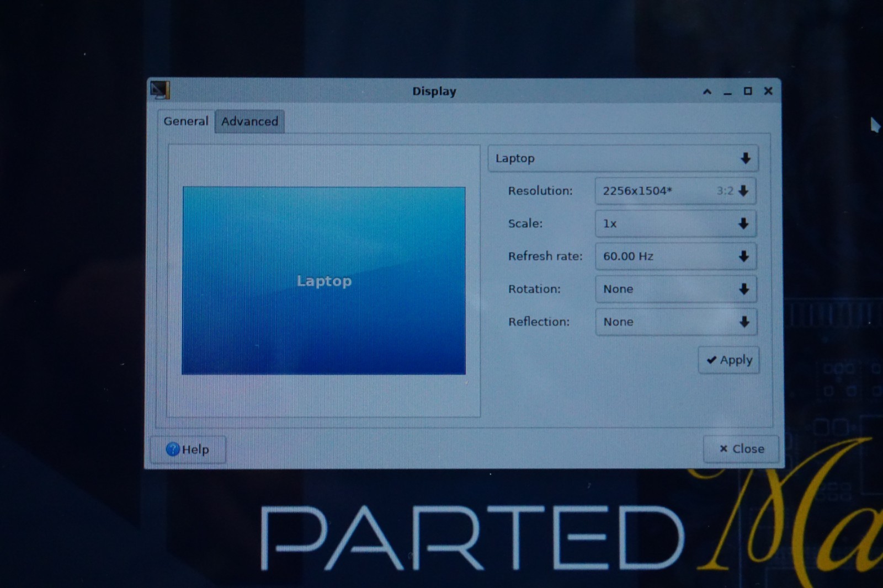This screenshot has height=588, width=883.
Task: Switch to the General tab
Action: [185, 121]
